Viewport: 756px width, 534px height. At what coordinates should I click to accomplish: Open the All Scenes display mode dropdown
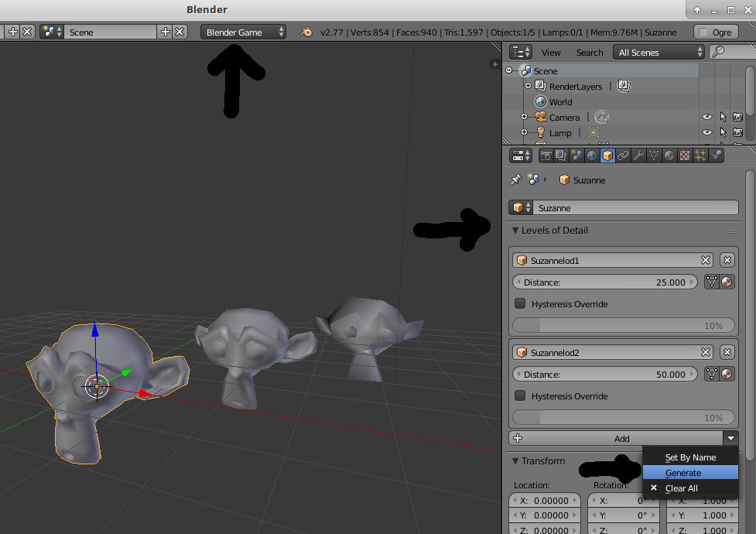(x=659, y=52)
